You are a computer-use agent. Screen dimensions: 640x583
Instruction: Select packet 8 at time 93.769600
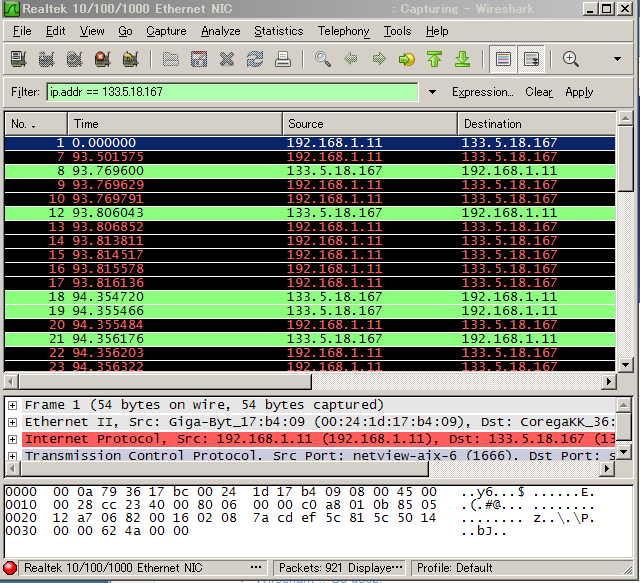pos(310,171)
